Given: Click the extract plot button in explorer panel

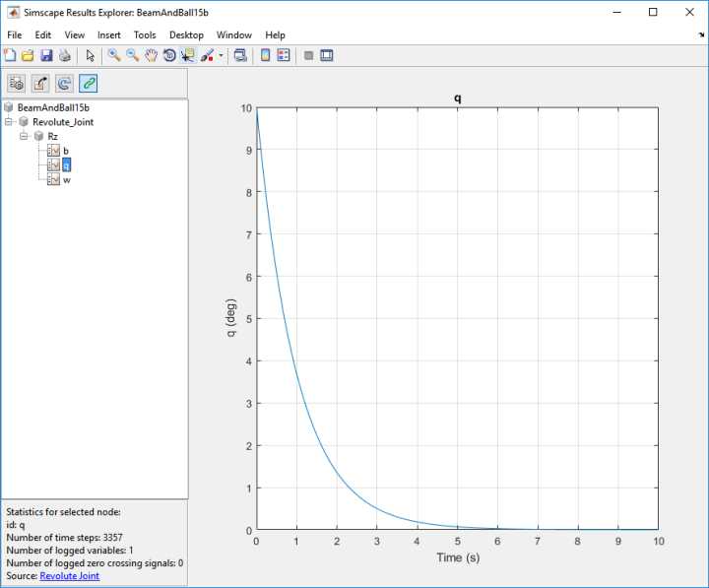Looking at the screenshot, I should coord(40,83).
